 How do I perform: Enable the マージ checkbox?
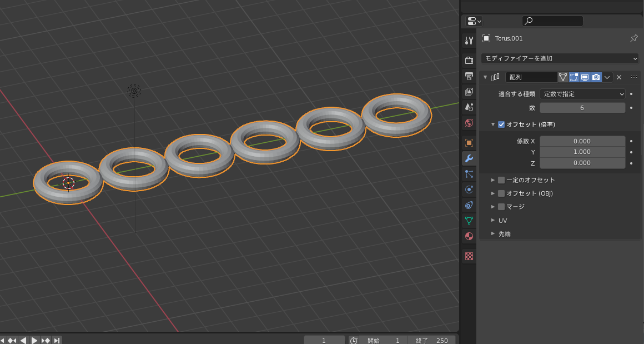tap(501, 207)
